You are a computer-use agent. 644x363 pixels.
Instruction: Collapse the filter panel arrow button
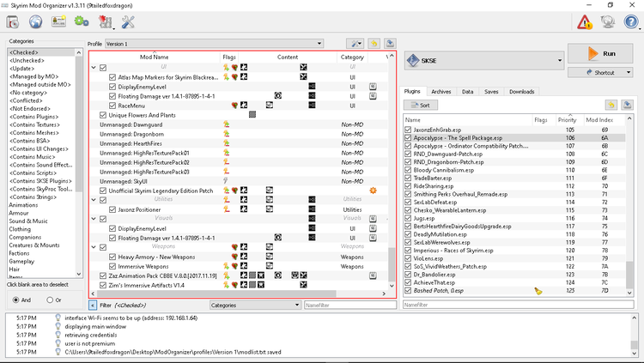pos(93,306)
